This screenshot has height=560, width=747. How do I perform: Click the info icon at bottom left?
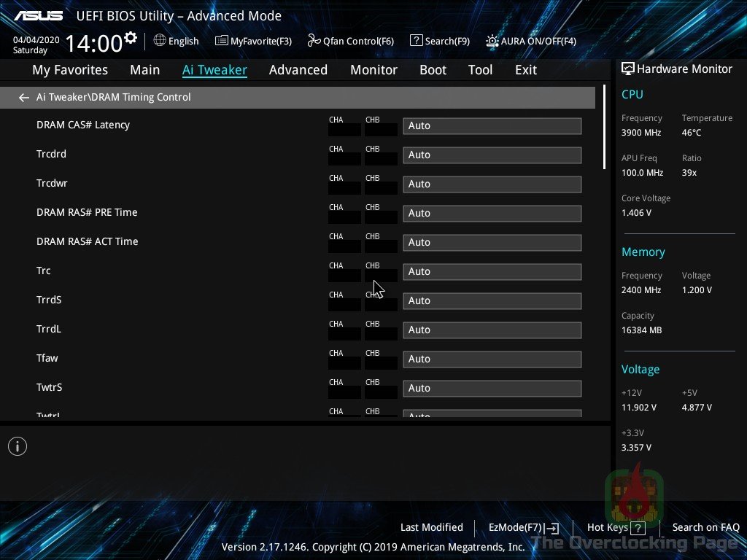pos(17,446)
